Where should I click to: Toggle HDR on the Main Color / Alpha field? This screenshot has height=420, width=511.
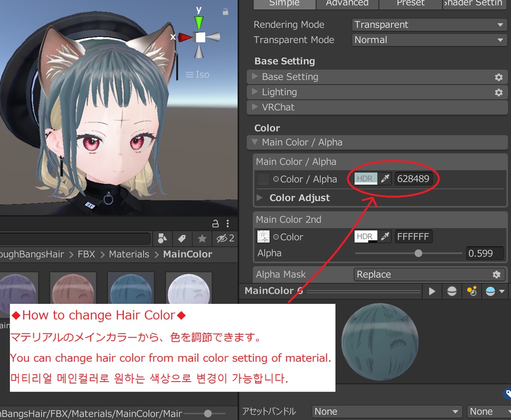[x=365, y=179]
